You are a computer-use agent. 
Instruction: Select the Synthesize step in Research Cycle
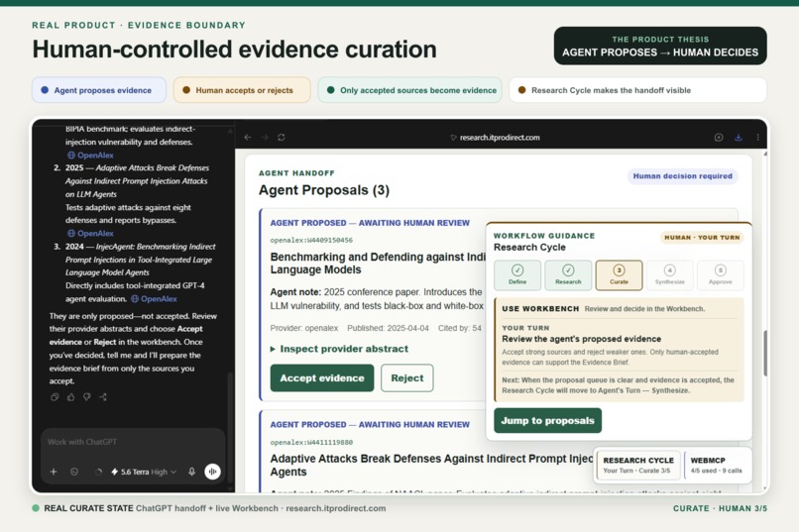(x=669, y=275)
